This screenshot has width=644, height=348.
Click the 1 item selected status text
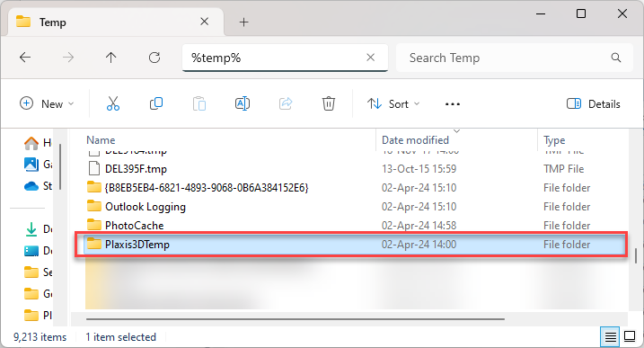click(x=120, y=337)
